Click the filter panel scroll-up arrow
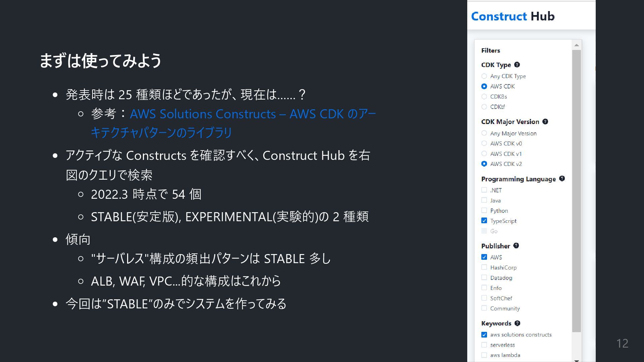The image size is (644, 362). [x=576, y=45]
